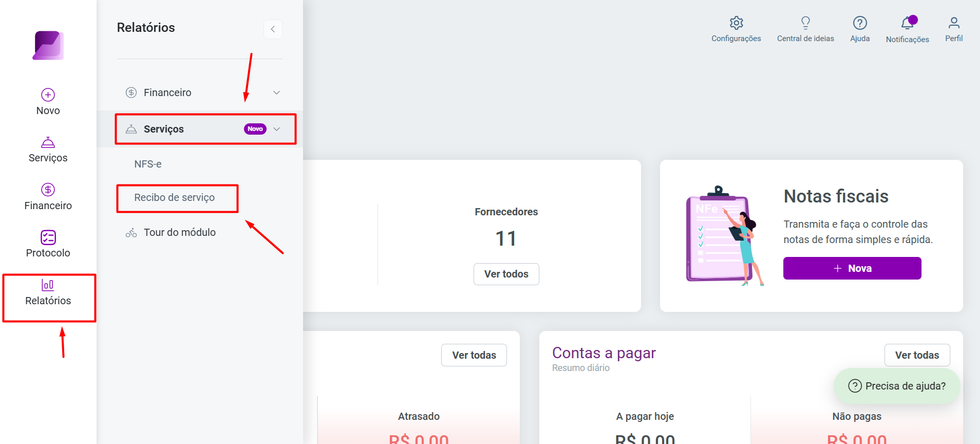Expand the Financeiro reports section chevron
The image size is (980, 444).
click(x=276, y=92)
